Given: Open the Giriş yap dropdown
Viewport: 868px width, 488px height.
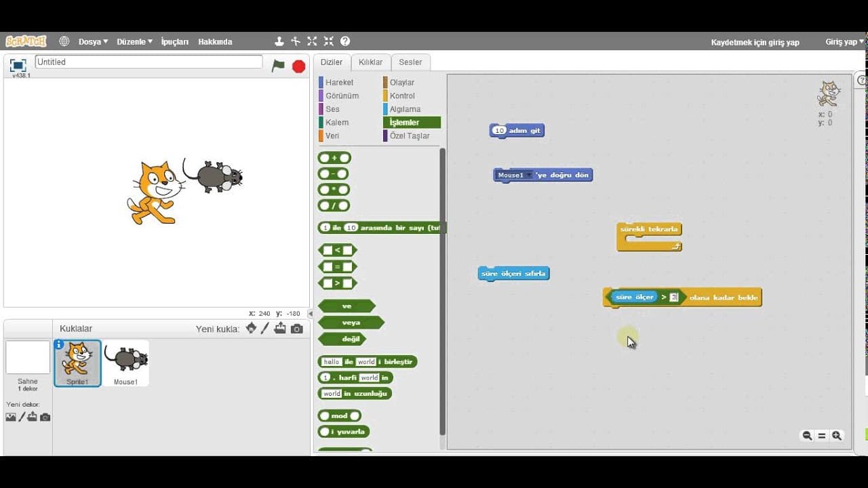Looking at the screenshot, I should (844, 42).
